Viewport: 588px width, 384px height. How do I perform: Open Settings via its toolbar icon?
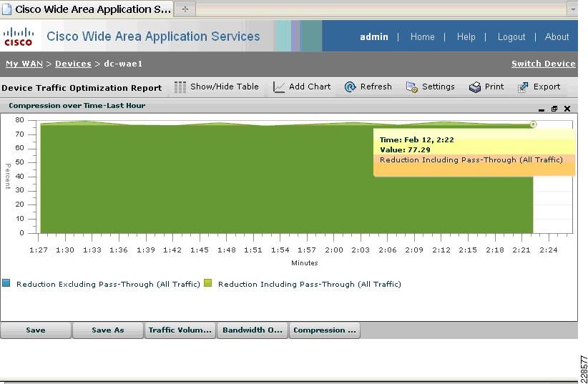tap(412, 87)
